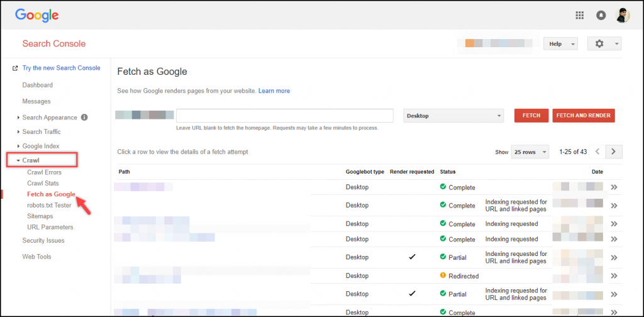Screen dimensions: 644x317
Task: Click the Search Console title
Action: pyautogui.click(x=54, y=43)
